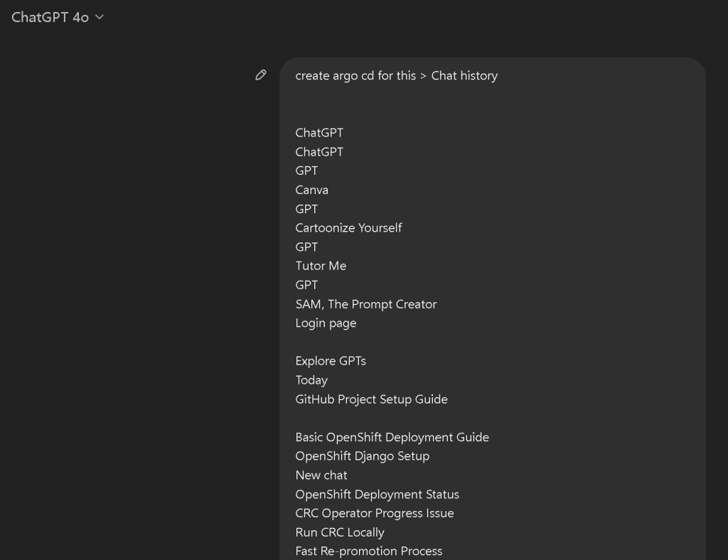Click the 'Run CRC Locally' line

pyautogui.click(x=340, y=532)
